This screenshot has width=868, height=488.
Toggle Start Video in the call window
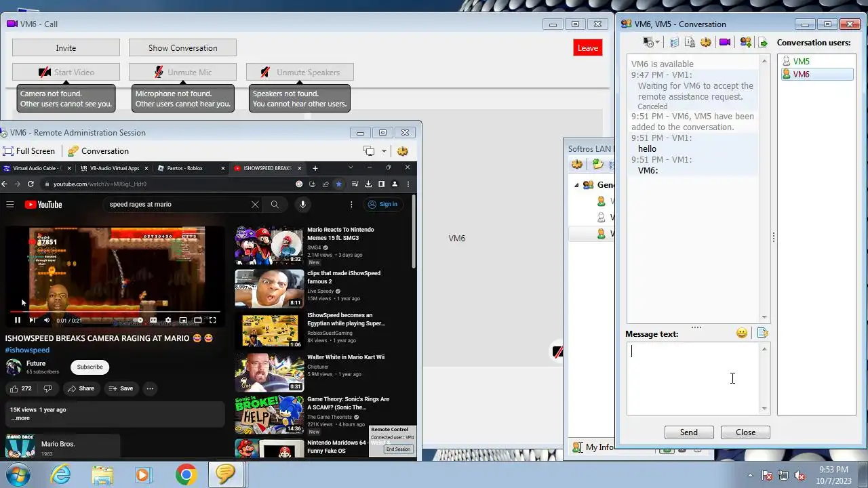(x=66, y=72)
